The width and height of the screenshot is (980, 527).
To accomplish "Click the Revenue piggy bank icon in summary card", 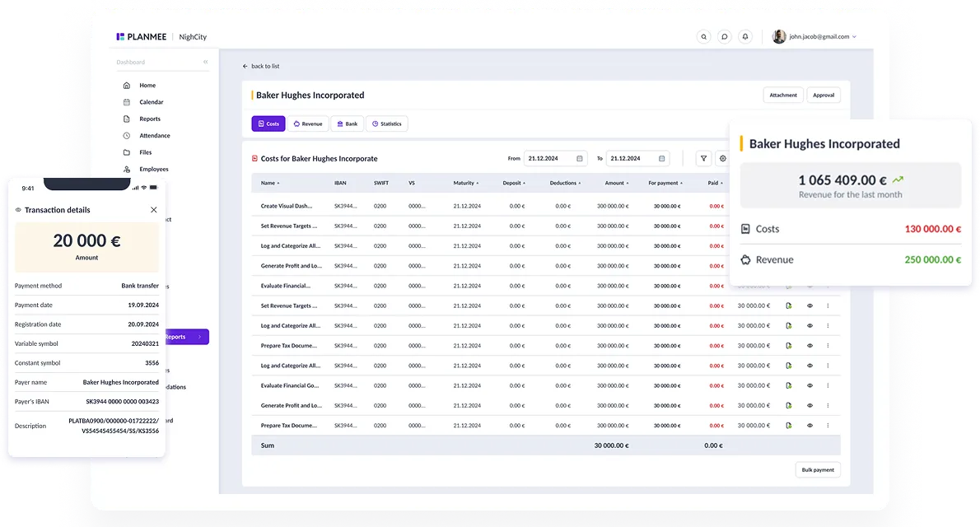I will 745,259.
